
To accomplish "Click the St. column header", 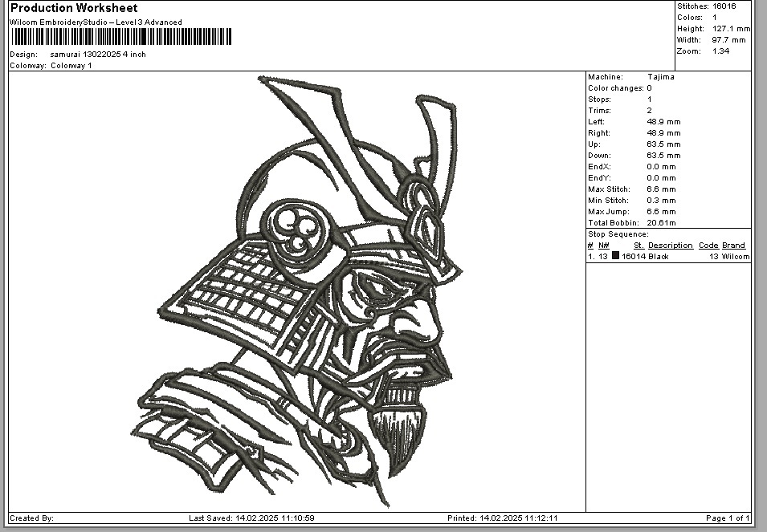I will pos(638,246).
